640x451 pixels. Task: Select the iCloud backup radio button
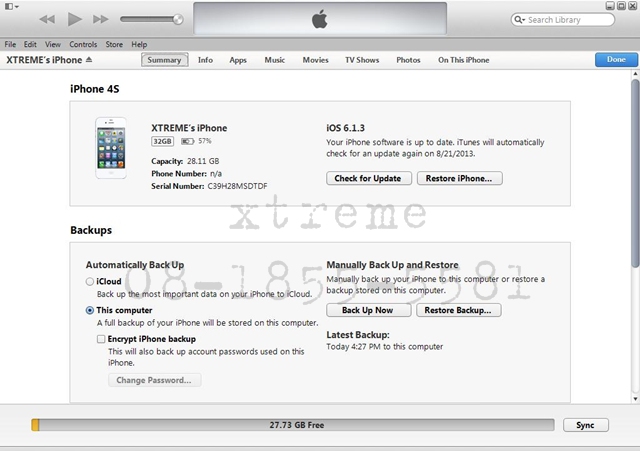[91, 282]
